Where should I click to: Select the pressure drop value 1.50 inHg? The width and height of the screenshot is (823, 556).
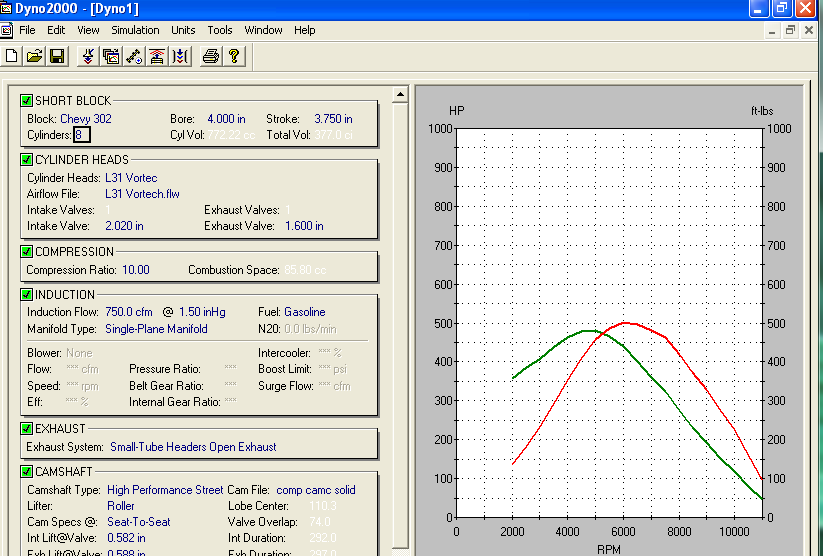coord(202,312)
